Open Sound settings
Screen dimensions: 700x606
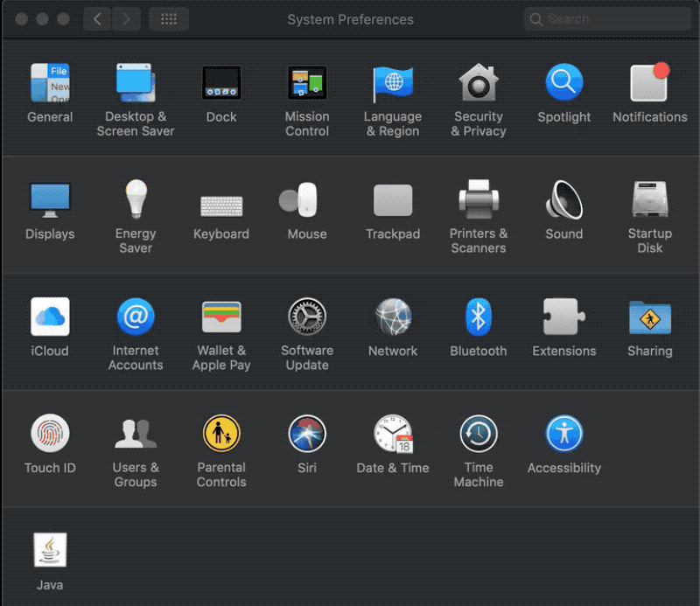(x=563, y=199)
